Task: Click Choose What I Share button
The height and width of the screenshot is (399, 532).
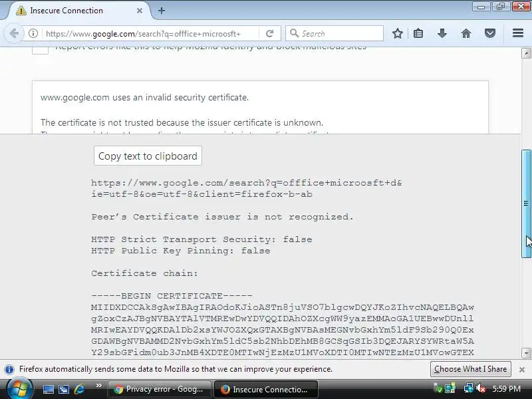Action: pos(471,369)
